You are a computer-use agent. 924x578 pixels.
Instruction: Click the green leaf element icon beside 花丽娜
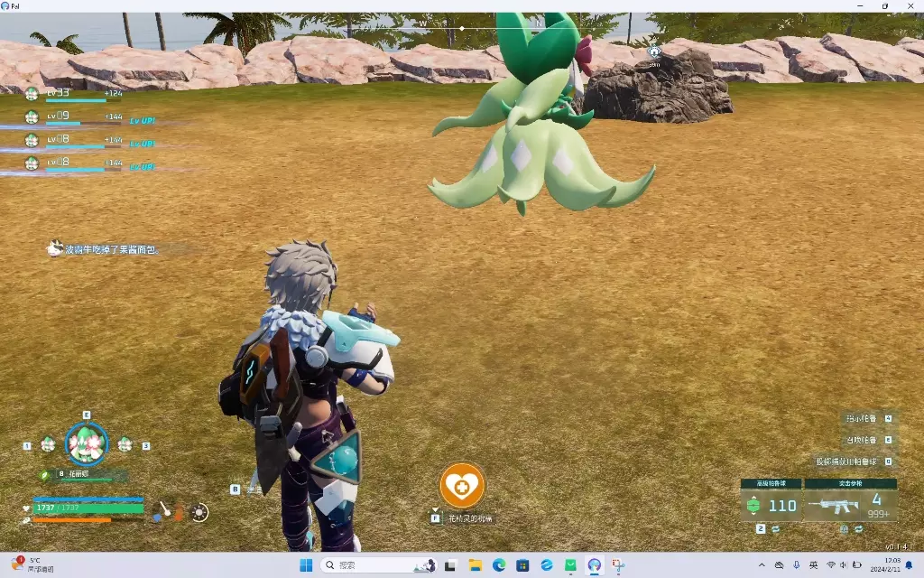pos(45,474)
